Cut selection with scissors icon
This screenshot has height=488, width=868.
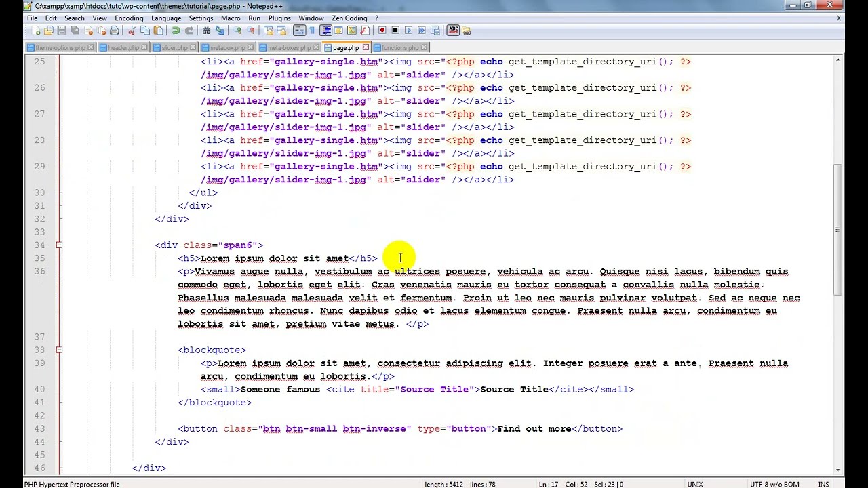click(132, 30)
